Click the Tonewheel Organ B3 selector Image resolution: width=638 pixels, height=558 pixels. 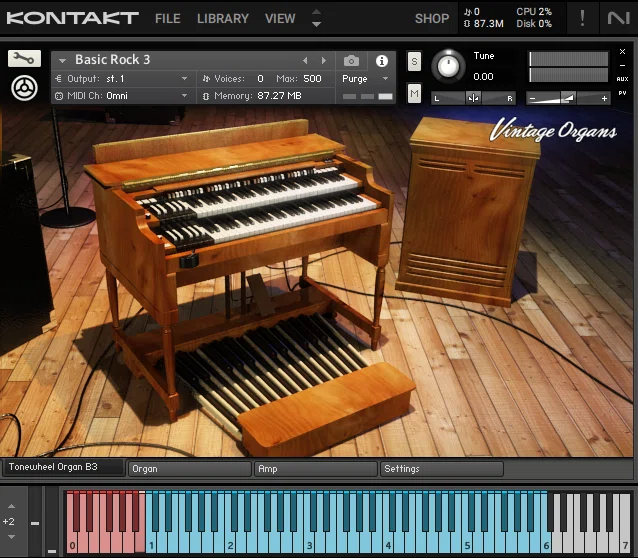[x=63, y=467]
